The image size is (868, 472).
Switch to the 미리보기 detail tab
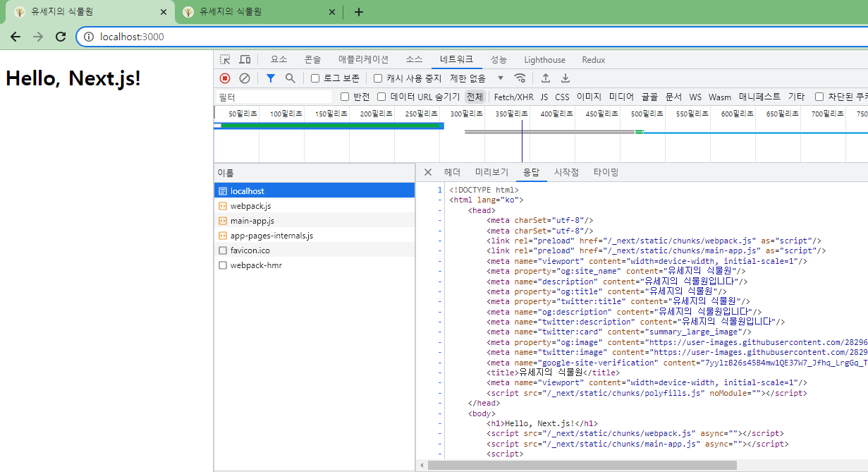click(491, 172)
